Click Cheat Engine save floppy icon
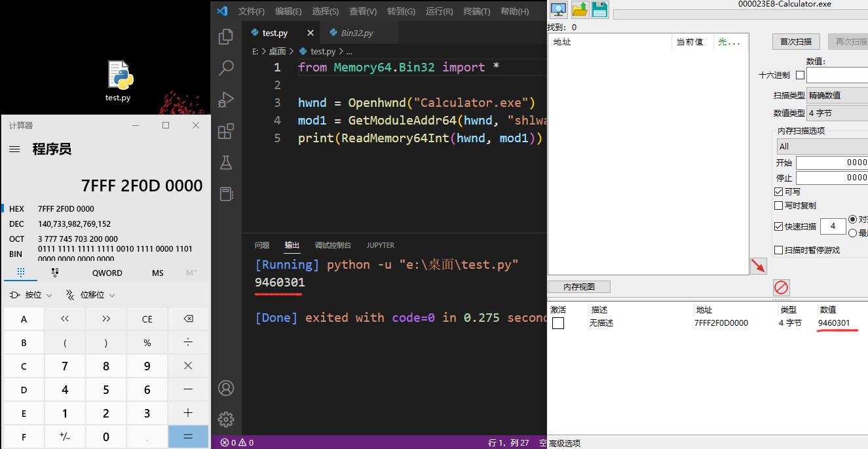 pos(599,9)
